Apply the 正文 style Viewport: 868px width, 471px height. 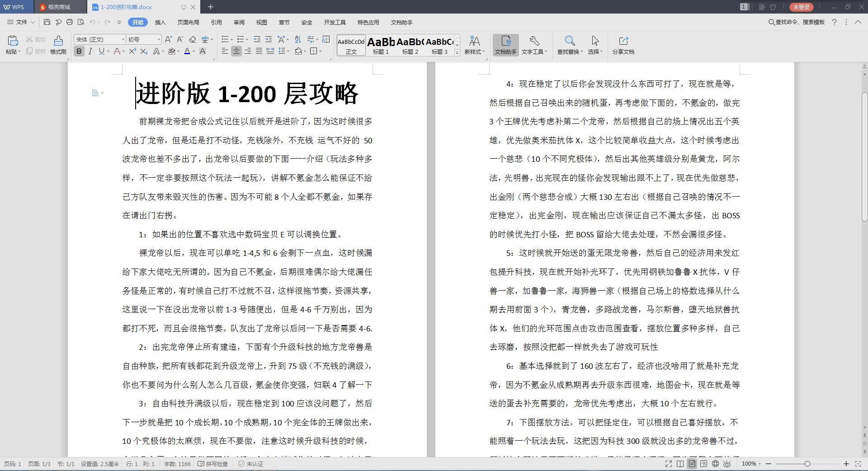pos(351,46)
